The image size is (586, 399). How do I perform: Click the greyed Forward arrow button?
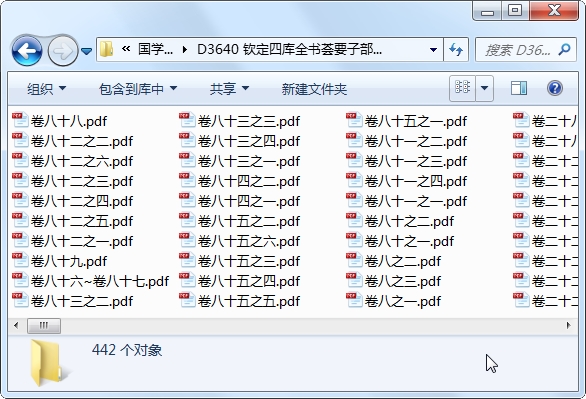62,50
